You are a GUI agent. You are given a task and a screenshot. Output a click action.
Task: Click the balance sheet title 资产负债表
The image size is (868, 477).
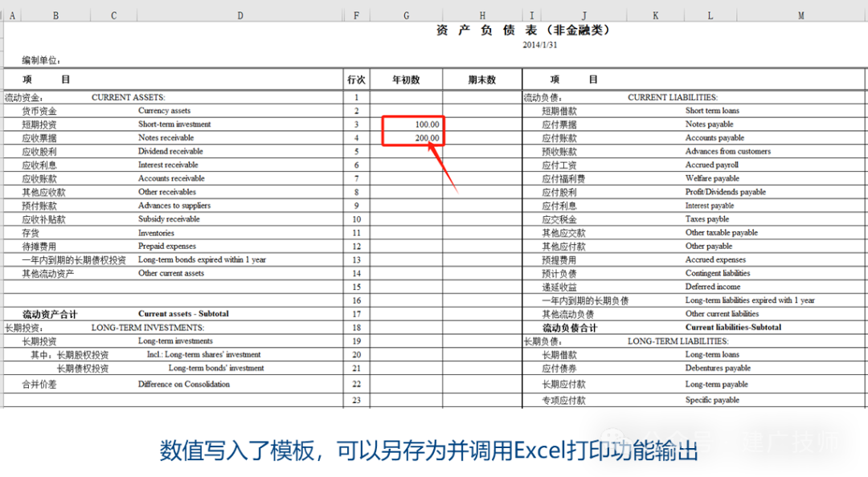tap(523, 30)
